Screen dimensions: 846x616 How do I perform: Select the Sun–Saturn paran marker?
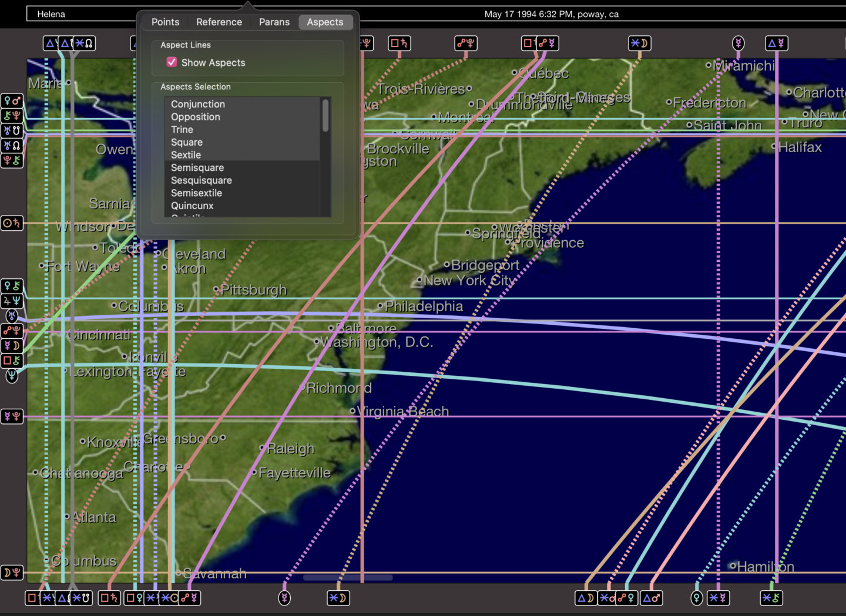[x=12, y=223]
